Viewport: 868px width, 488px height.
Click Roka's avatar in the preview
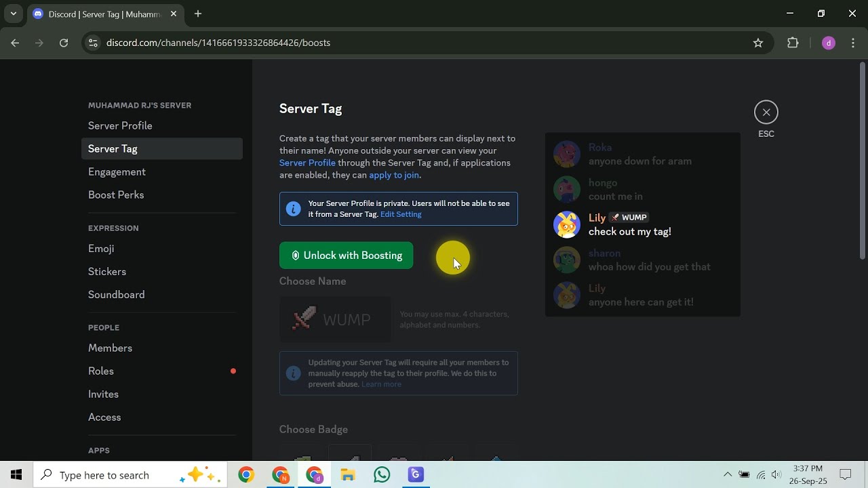(567, 155)
